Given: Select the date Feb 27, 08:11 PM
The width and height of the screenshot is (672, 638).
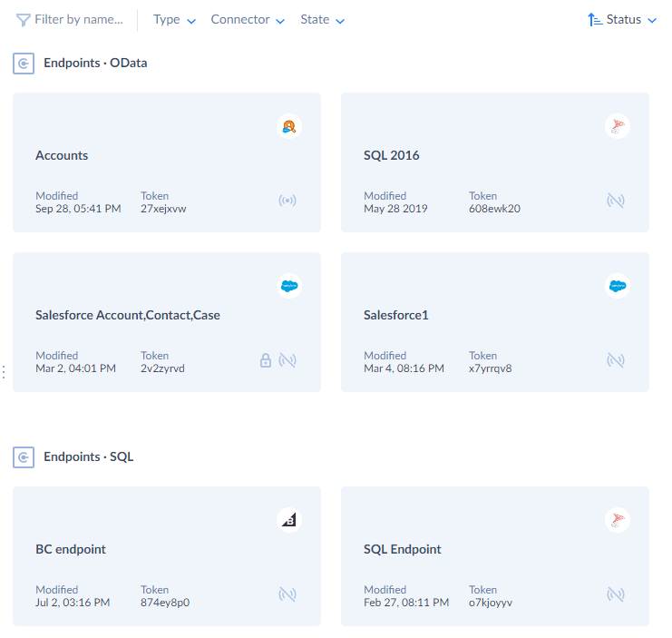Looking at the screenshot, I should [x=406, y=603].
